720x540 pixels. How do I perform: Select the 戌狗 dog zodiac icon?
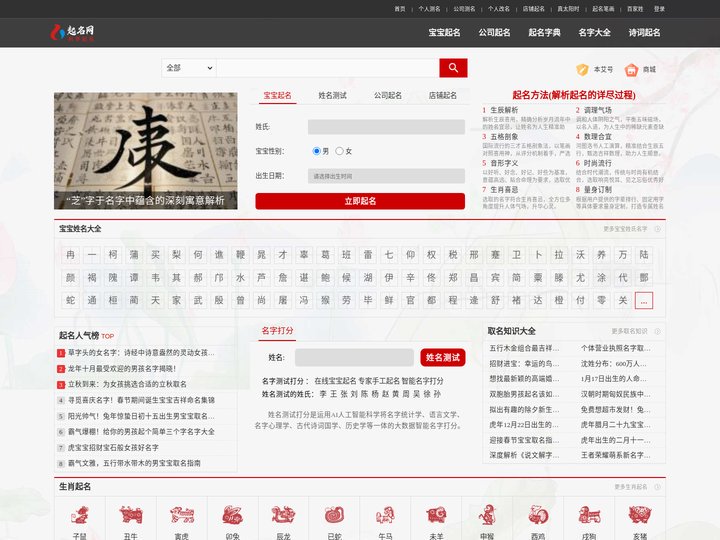pyautogui.click(x=589, y=515)
